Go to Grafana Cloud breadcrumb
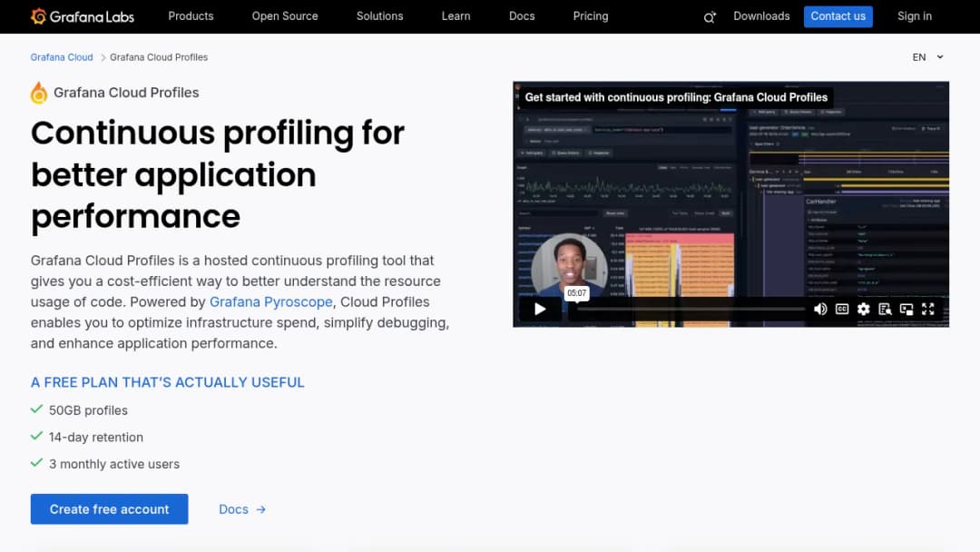Viewport: 980px width, 552px height. (x=62, y=57)
